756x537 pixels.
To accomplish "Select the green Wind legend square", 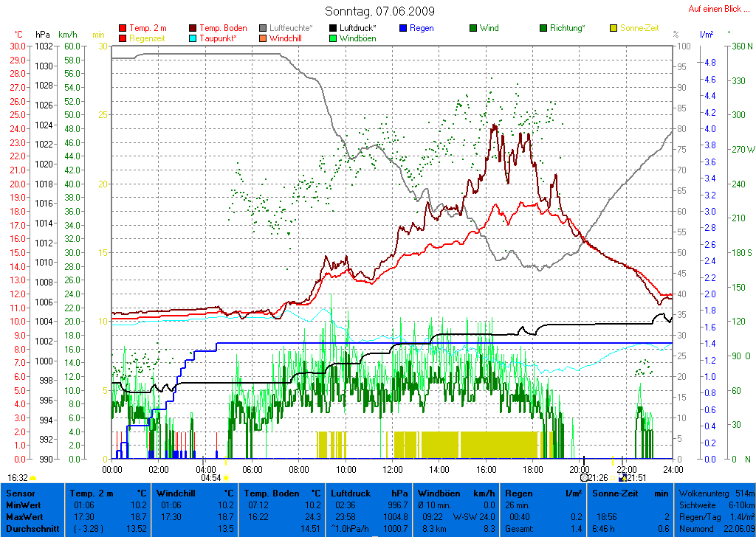I will 473,28.
